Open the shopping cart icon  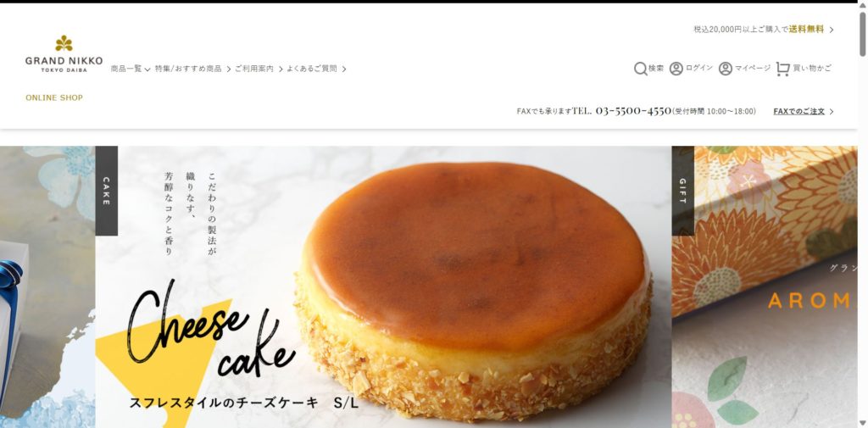pyautogui.click(x=782, y=69)
